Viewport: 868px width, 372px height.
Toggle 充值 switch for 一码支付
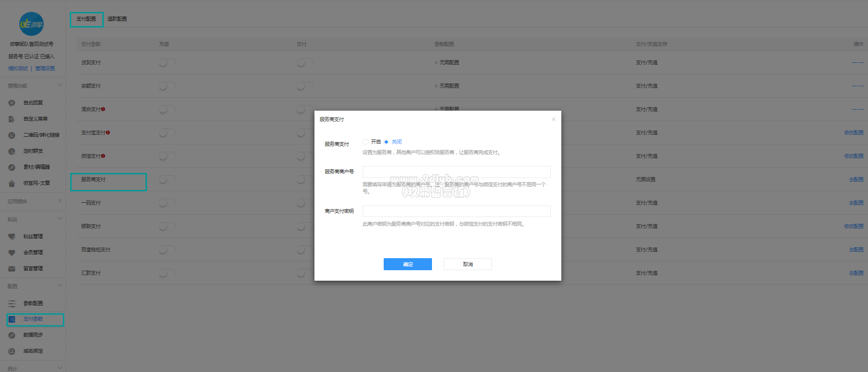coord(167,203)
